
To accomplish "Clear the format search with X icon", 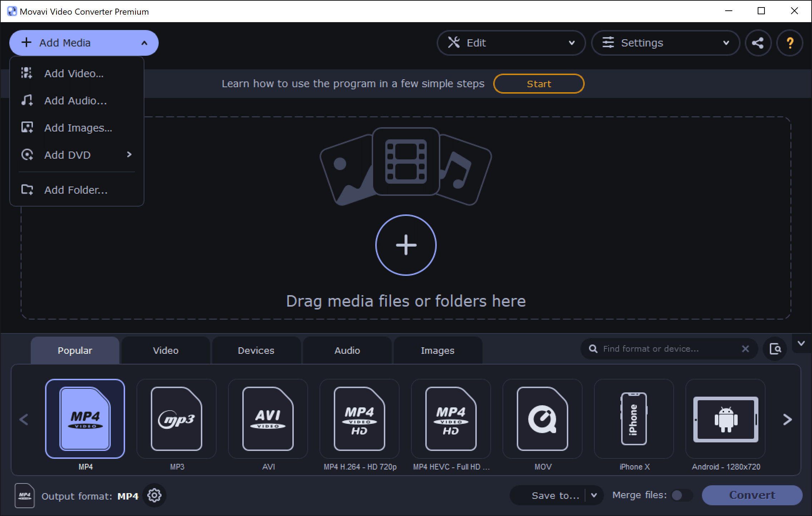I will pos(745,349).
